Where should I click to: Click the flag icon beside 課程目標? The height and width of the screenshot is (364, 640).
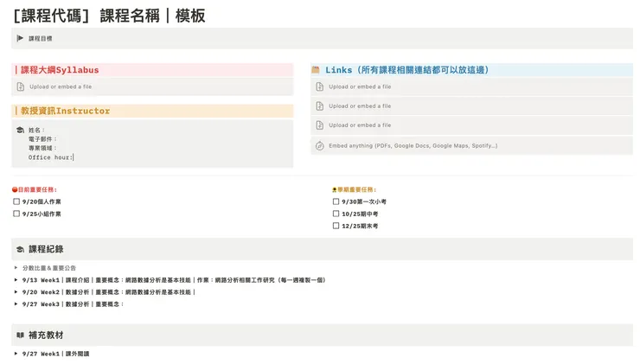pyautogui.click(x=20, y=38)
